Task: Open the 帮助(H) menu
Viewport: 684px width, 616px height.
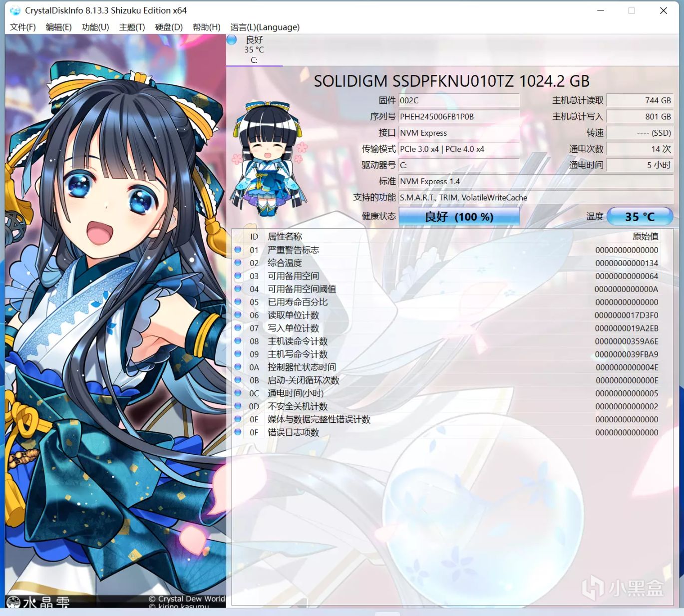Action: (x=207, y=27)
